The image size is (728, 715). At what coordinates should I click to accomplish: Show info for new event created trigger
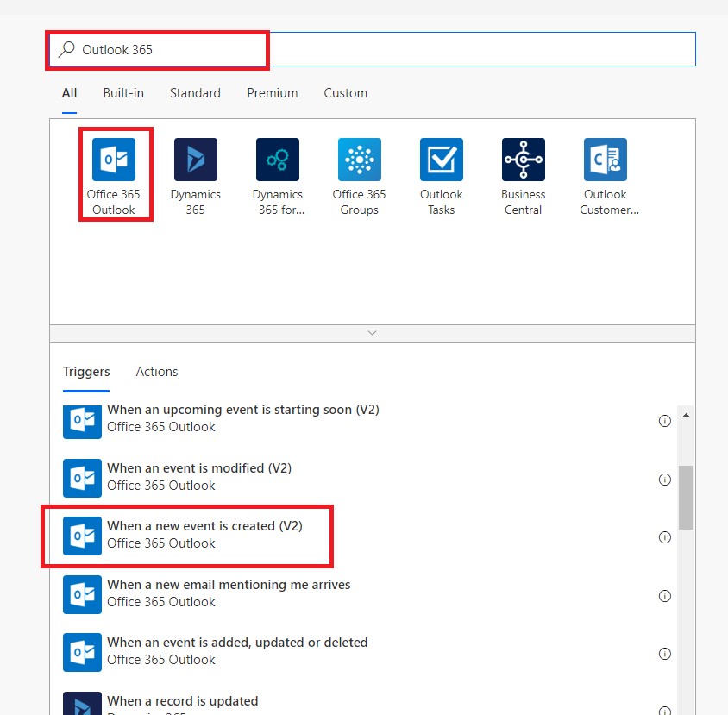664,537
